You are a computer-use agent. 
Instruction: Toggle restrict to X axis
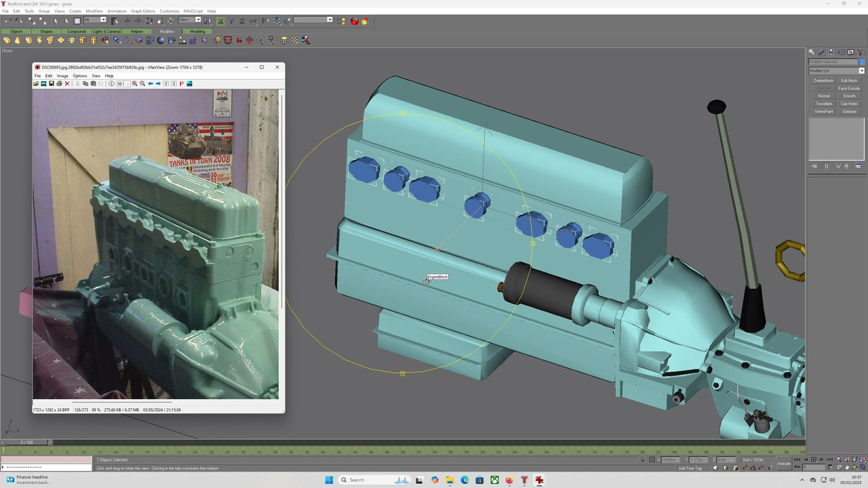click(220, 21)
